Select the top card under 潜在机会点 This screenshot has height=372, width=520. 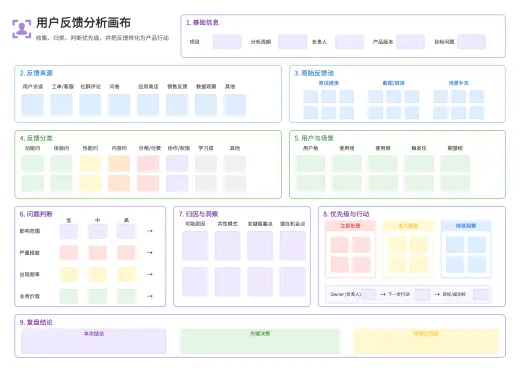[x=293, y=246]
